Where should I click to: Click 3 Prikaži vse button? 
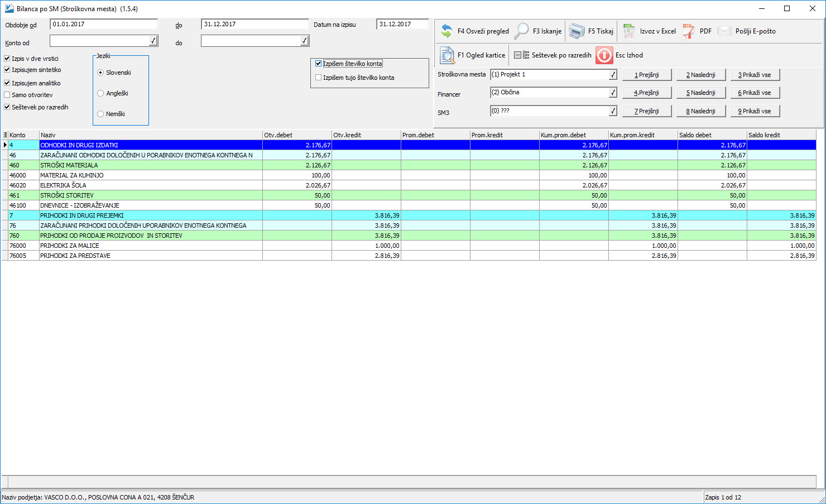[755, 75]
